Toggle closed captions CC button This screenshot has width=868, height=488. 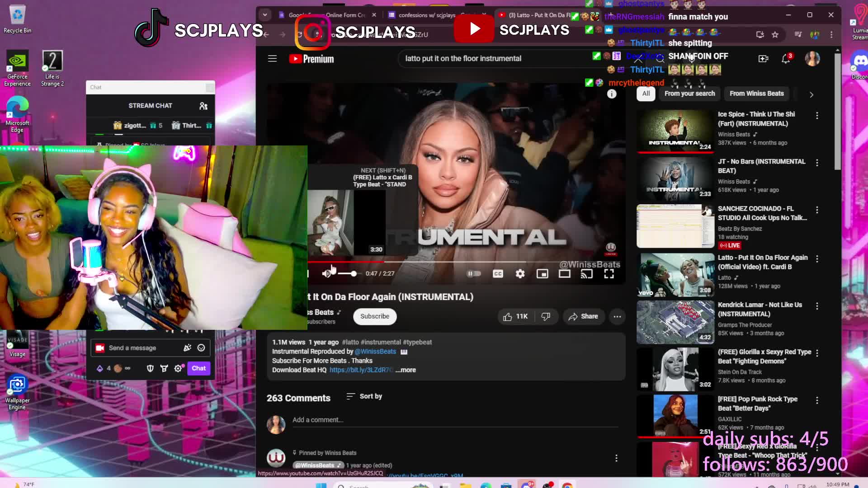click(498, 274)
